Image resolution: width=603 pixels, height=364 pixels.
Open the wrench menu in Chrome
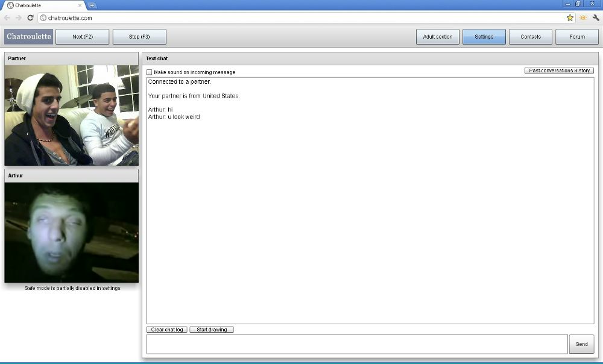[596, 17]
